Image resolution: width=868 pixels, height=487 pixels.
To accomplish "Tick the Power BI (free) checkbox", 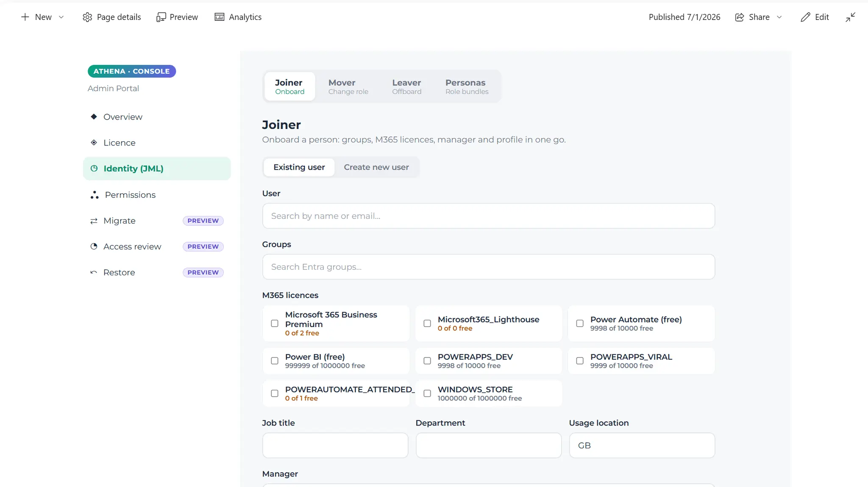I will coord(275,361).
